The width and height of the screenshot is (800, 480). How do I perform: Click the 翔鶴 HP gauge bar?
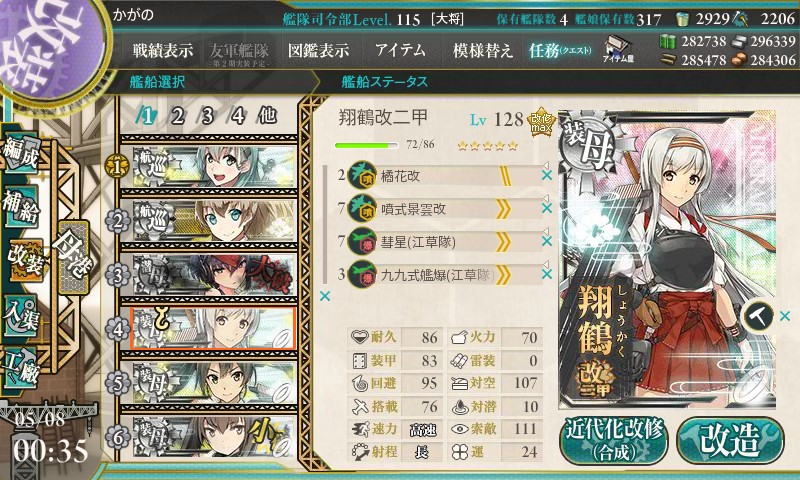pyautogui.click(x=366, y=145)
